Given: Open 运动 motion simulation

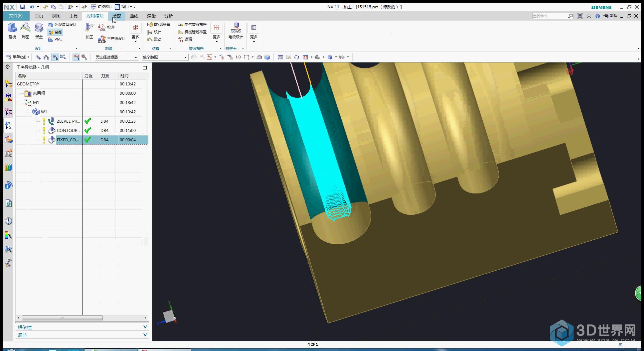Looking at the screenshot, I should [x=154, y=39].
